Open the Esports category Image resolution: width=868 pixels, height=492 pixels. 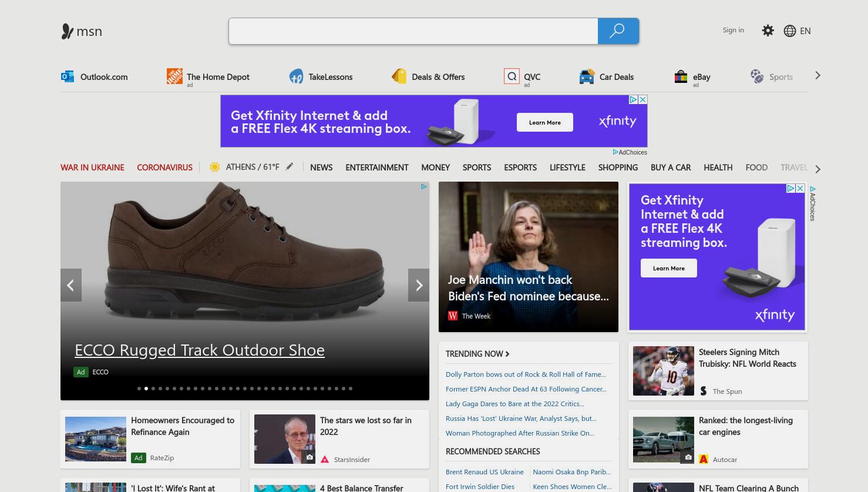point(520,168)
